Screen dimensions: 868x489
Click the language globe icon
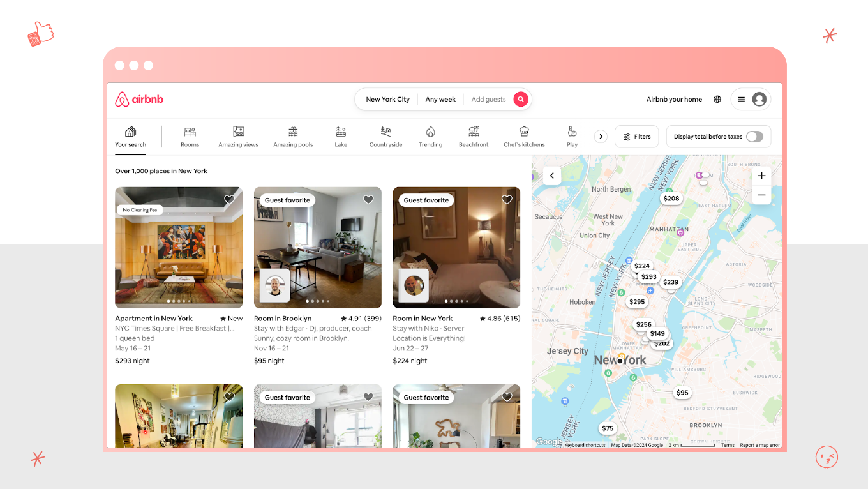717,99
